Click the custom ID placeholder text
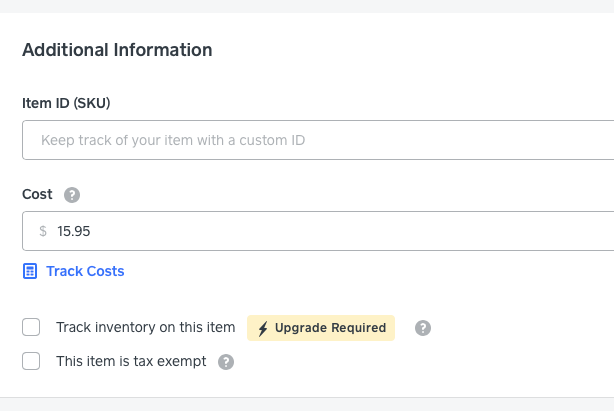The height and width of the screenshot is (411, 614). coord(172,140)
